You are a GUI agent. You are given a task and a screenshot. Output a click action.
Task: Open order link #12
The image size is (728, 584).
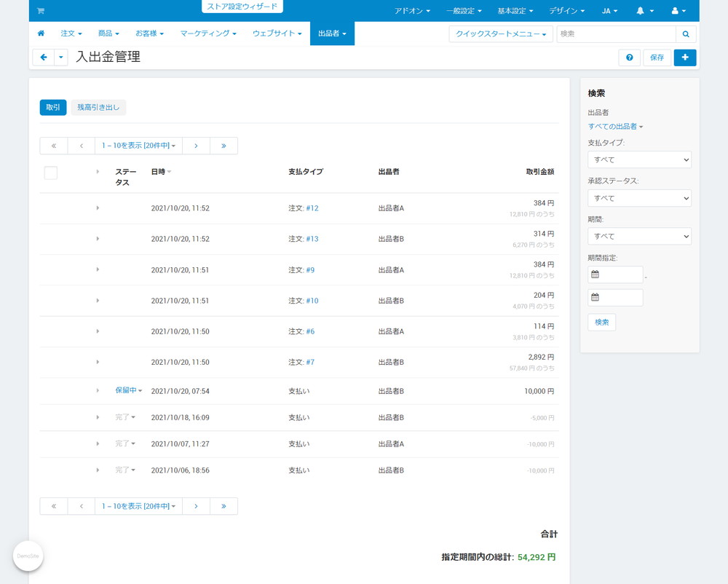pyautogui.click(x=312, y=208)
